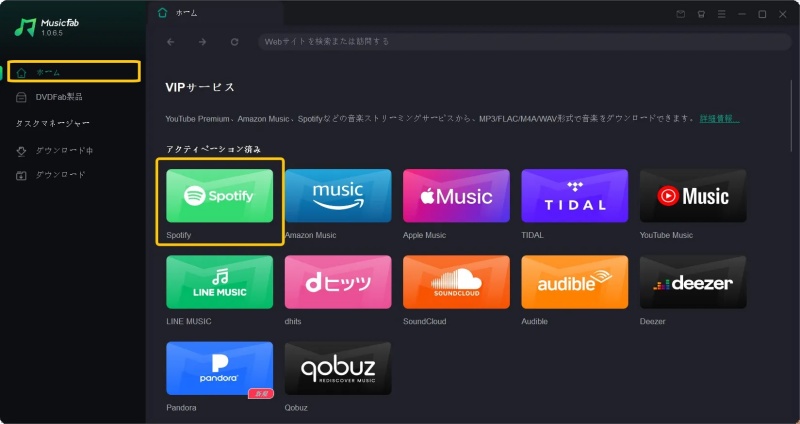Click the 詳細情報 link
Image resolution: width=800 pixels, height=424 pixels.
coord(719,119)
